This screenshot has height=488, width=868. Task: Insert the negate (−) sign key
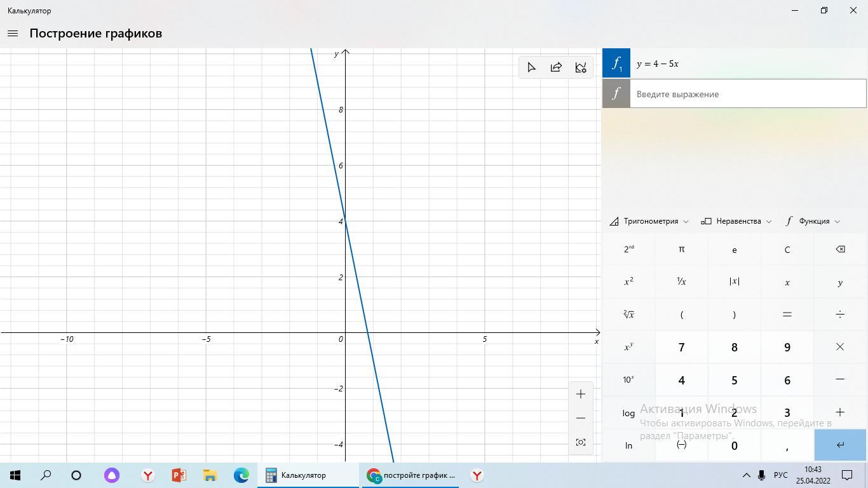point(681,445)
